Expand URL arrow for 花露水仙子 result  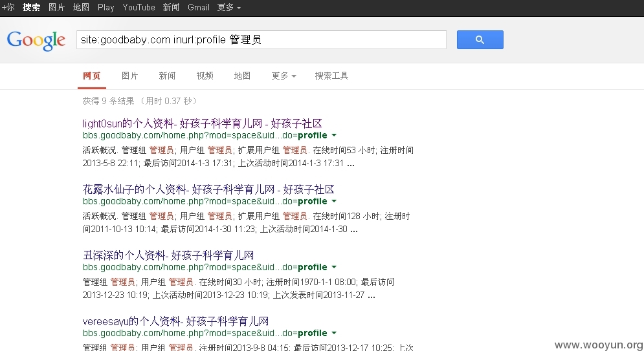334,201
